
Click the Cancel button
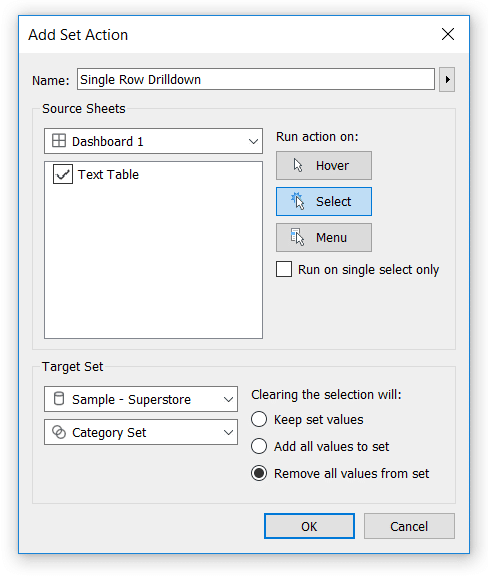(409, 526)
